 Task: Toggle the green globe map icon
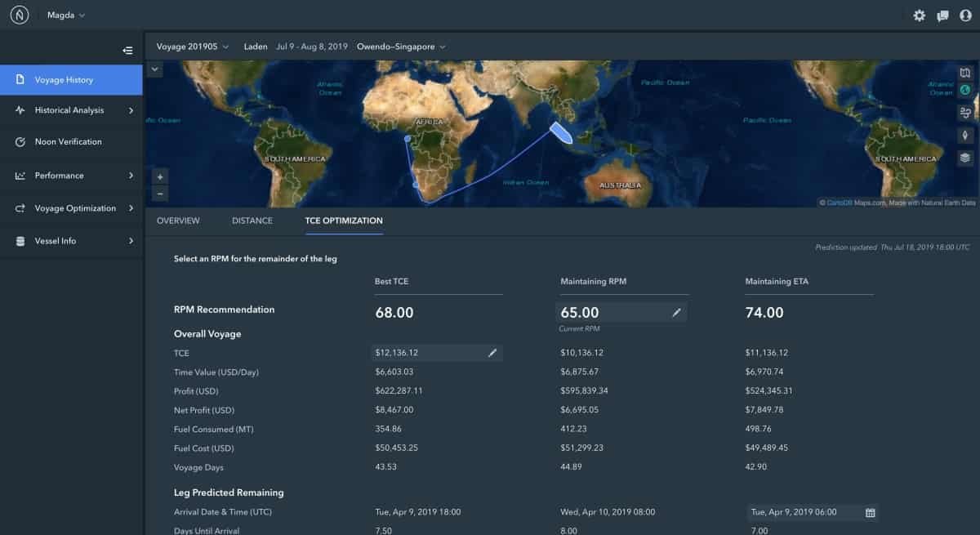[x=965, y=91]
